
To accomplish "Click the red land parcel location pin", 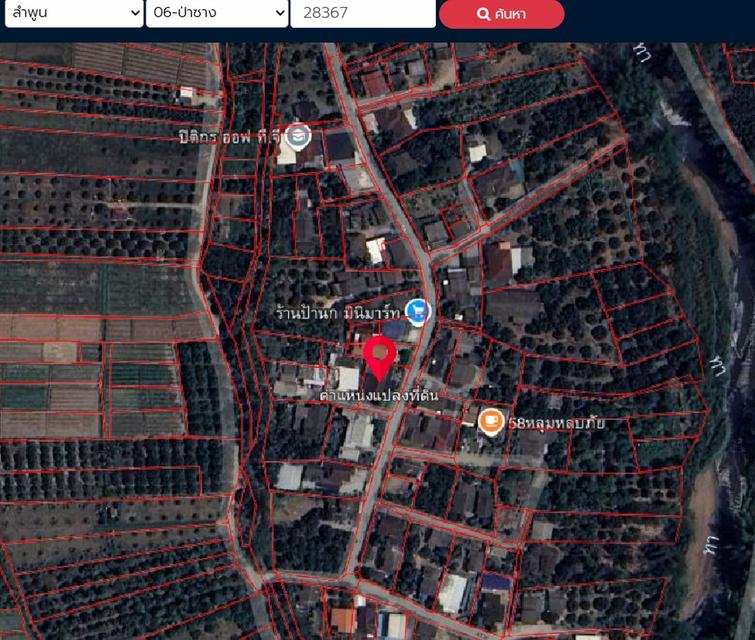I will point(378,357).
